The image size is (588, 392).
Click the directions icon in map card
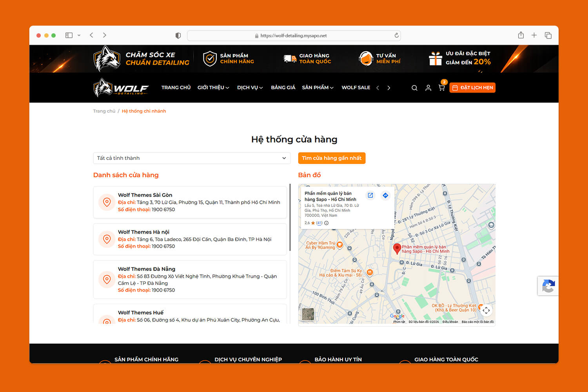(x=385, y=195)
